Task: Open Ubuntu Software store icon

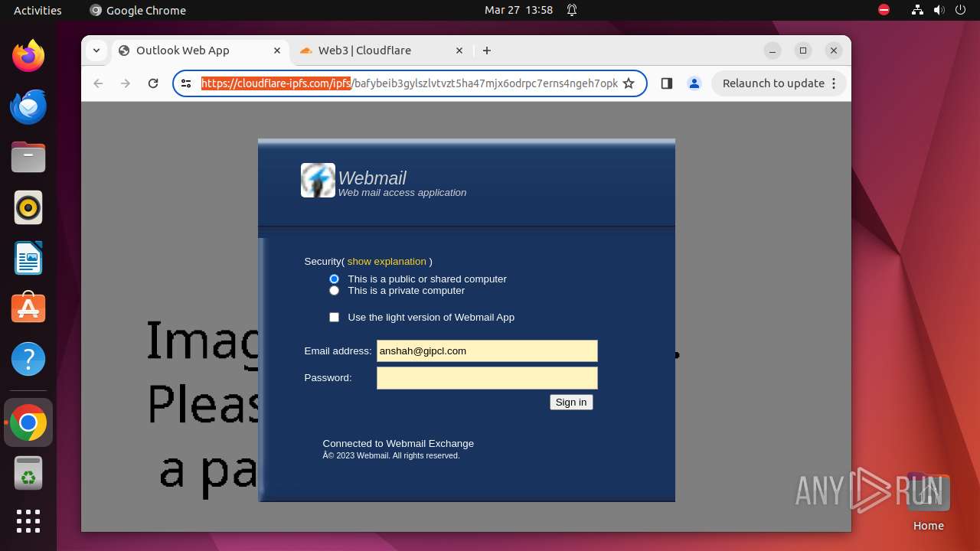Action: click(28, 308)
